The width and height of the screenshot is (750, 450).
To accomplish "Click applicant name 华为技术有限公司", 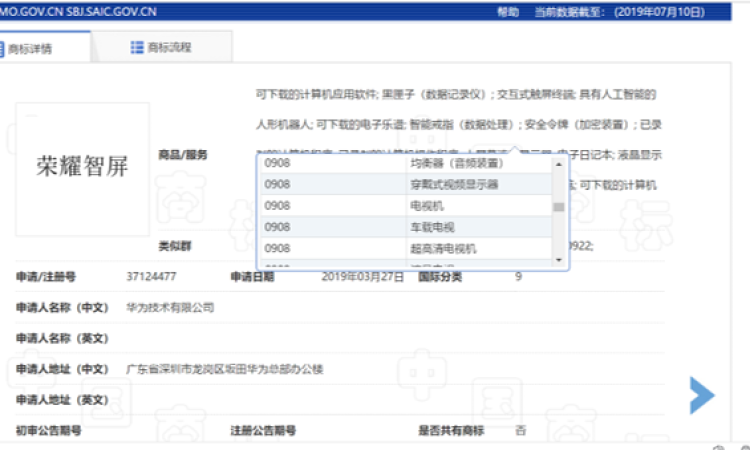I will (x=170, y=307).
